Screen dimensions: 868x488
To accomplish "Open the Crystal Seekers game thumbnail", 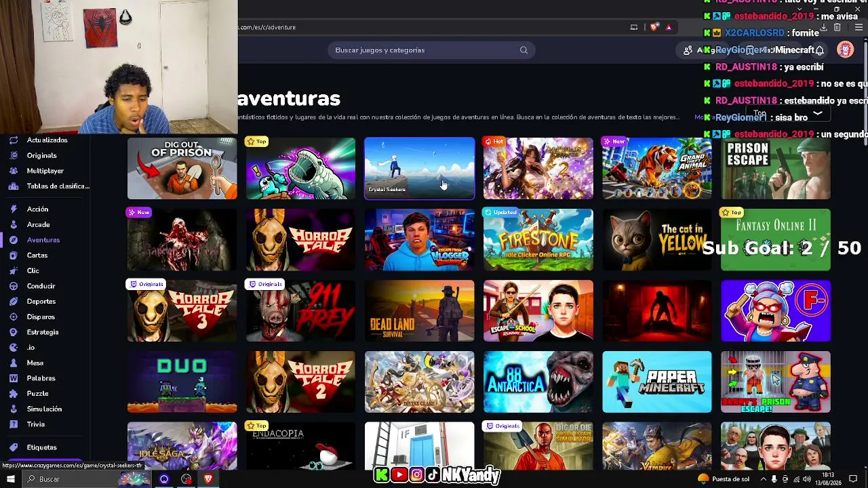I will [x=420, y=169].
